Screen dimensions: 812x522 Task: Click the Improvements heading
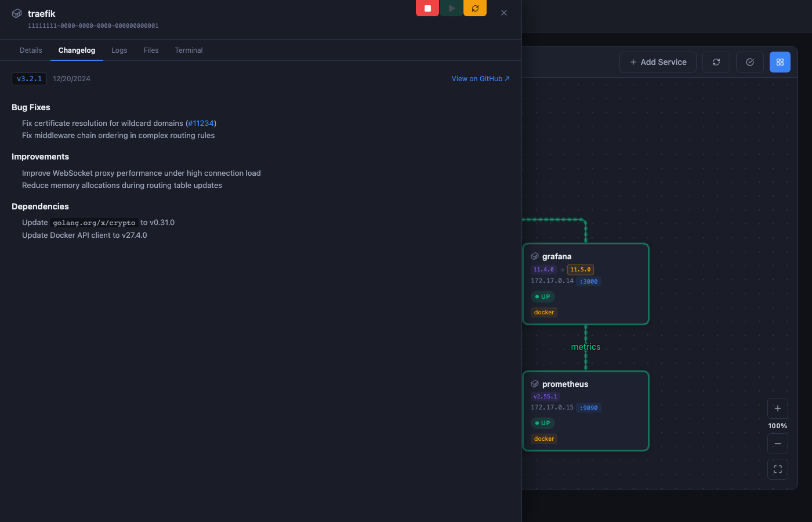(x=40, y=157)
